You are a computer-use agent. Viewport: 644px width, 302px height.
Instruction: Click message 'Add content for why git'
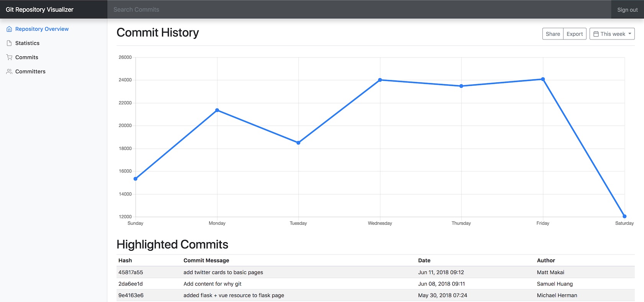click(212, 284)
